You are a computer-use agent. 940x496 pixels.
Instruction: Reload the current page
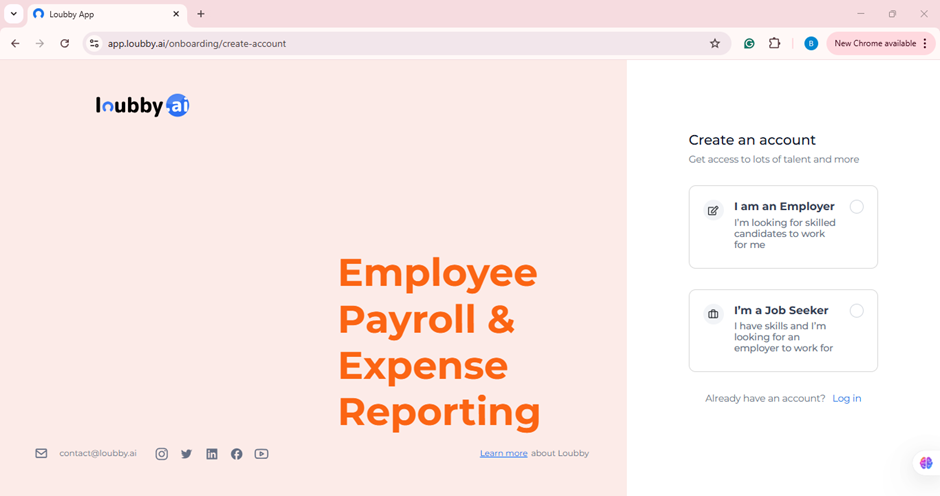65,43
